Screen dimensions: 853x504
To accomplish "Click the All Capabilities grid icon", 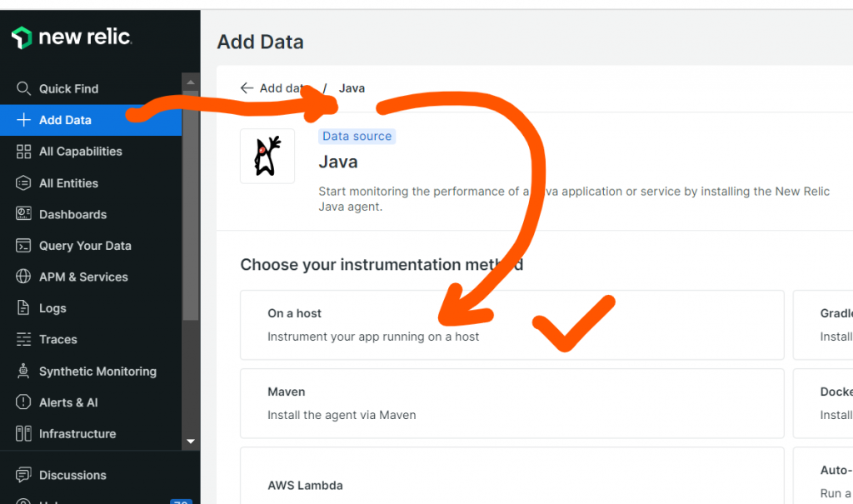I will click(x=23, y=152).
